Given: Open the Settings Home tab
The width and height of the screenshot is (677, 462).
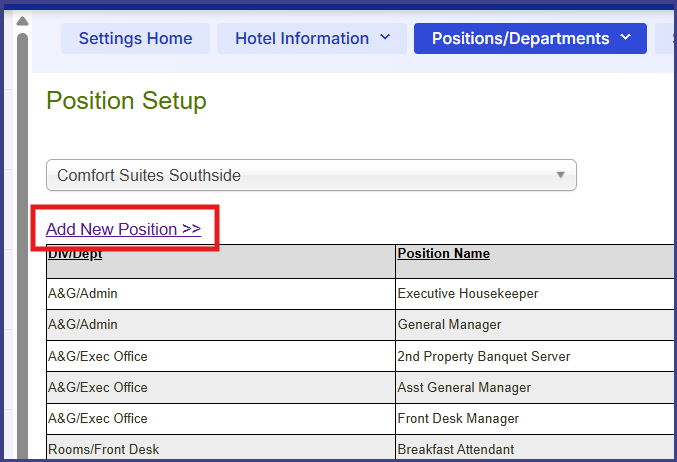Looking at the screenshot, I should click(135, 39).
